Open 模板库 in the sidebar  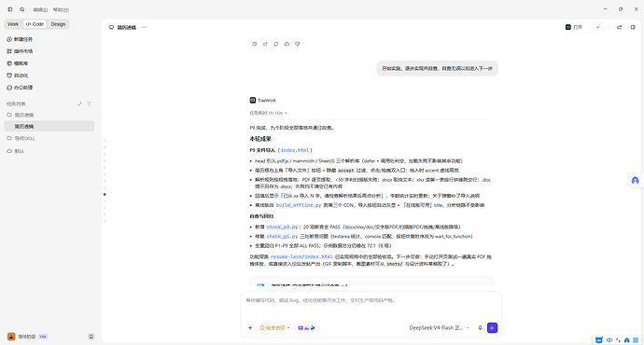(x=18, y=63)
